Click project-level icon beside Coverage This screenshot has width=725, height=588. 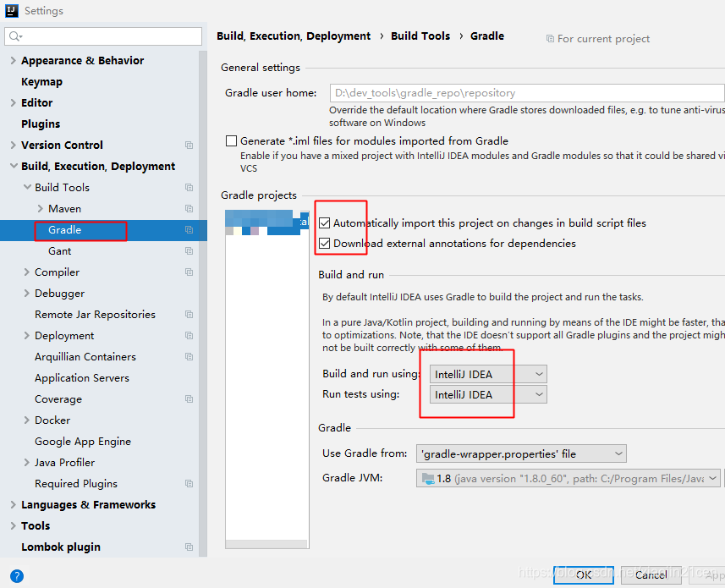click(189, 399)
